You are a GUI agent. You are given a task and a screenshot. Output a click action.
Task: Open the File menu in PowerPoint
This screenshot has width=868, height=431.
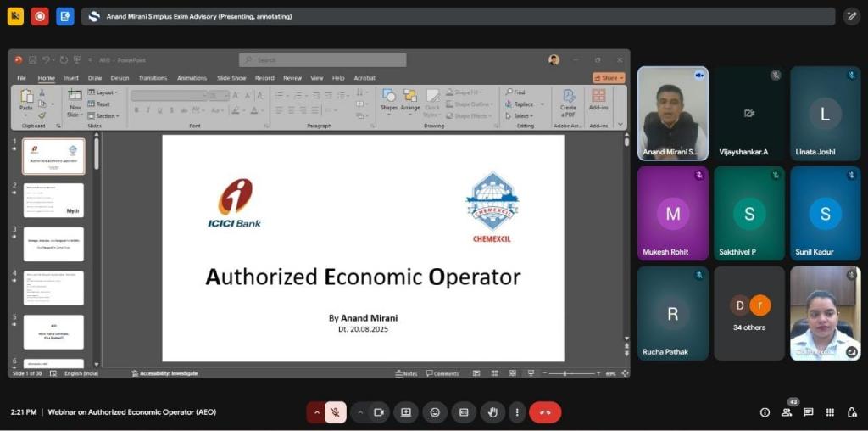click(21, 78)
